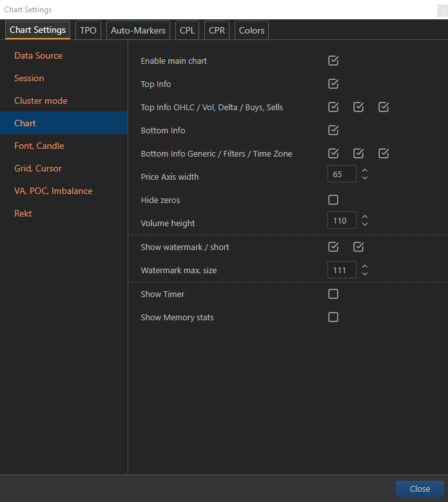Image resolution: width=448 pixels, height=502 pixels.
Task: Toggle Top Info Buys, Sells checkbox
Action: pos(384,107)
